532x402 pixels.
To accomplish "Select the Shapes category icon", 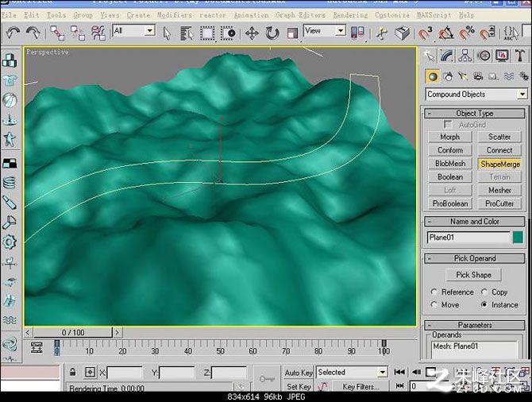I will click(x=448, y=76).
